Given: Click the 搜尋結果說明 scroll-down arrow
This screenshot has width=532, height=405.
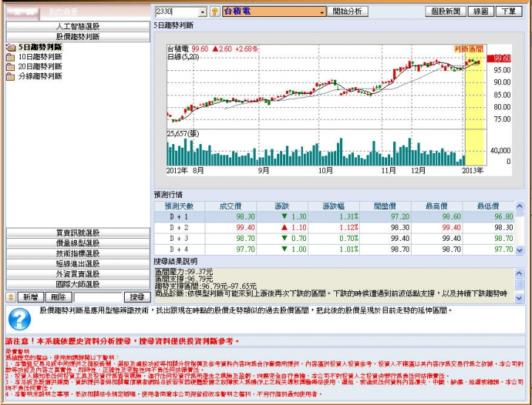Looking at the screenshot, I should coord(519,298).
